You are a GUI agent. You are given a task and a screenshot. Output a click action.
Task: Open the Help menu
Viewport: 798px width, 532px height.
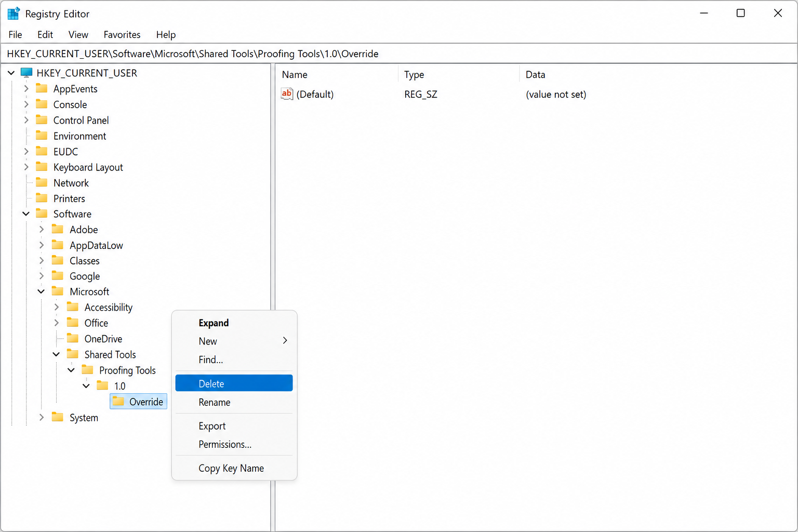tap(166, 34)
